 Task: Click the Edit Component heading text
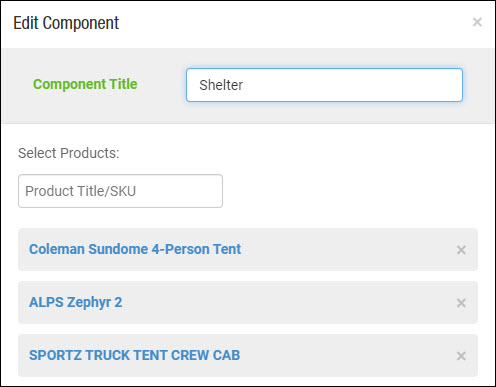pyautogui.click(x=66, y=23)
